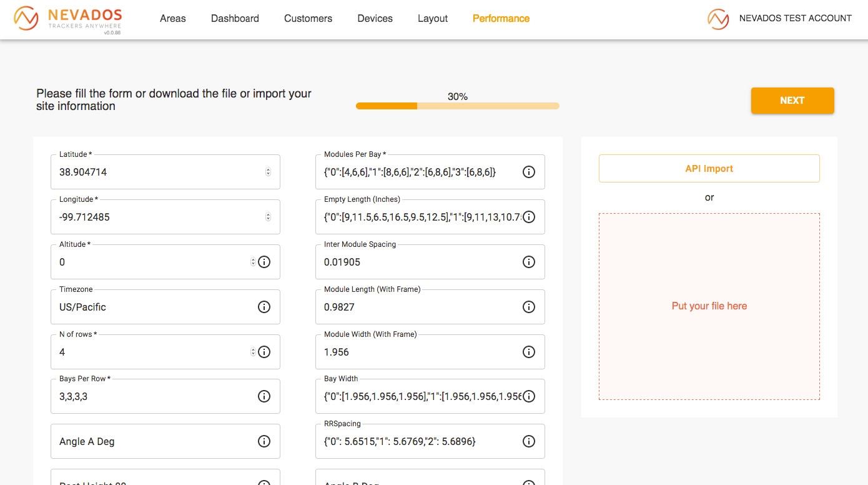Go to the Dashboard page
The image size is (868, 485).
(x=235, y=19)
